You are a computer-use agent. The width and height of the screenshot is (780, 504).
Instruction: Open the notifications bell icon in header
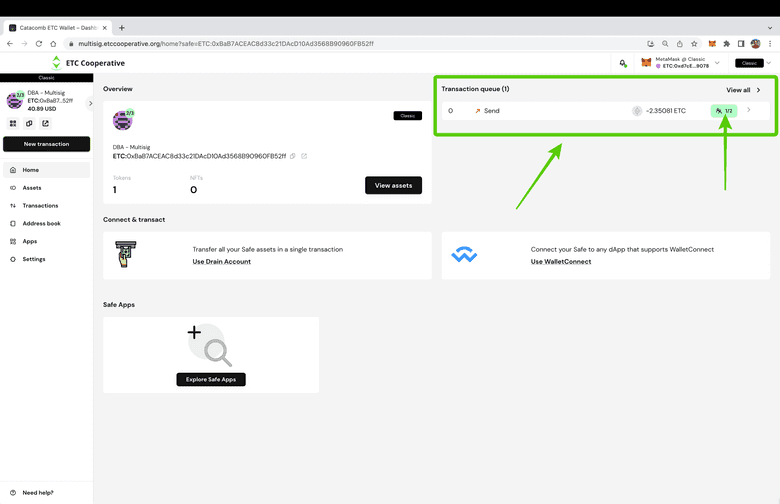(x=622, y=63)
